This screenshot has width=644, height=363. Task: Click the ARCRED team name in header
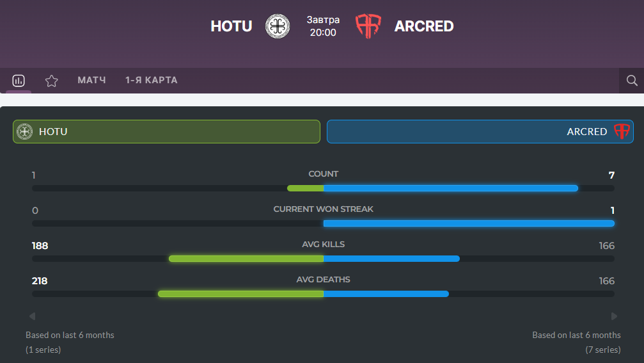pos(424,26)
